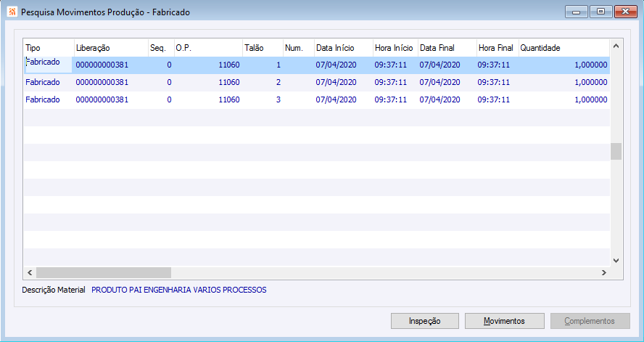644x342 pixels.
Task: Click the Num. column header
Action: pos(299,48)
